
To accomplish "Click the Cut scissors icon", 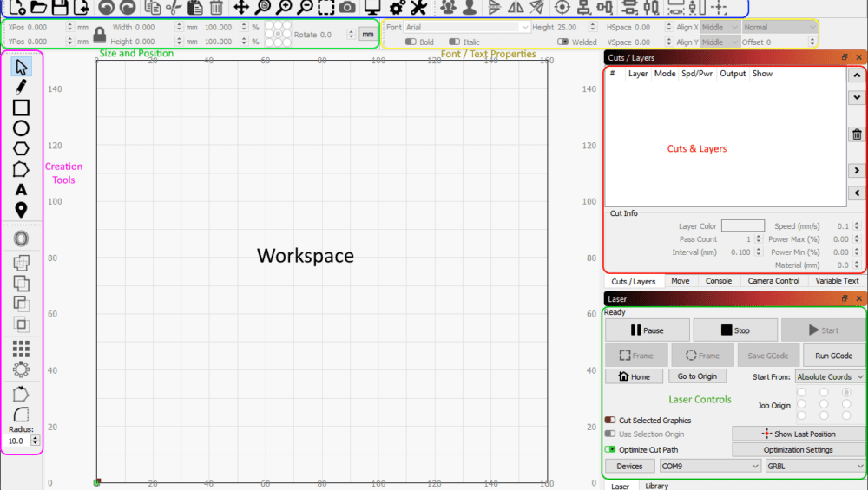I will coord(174,7).
